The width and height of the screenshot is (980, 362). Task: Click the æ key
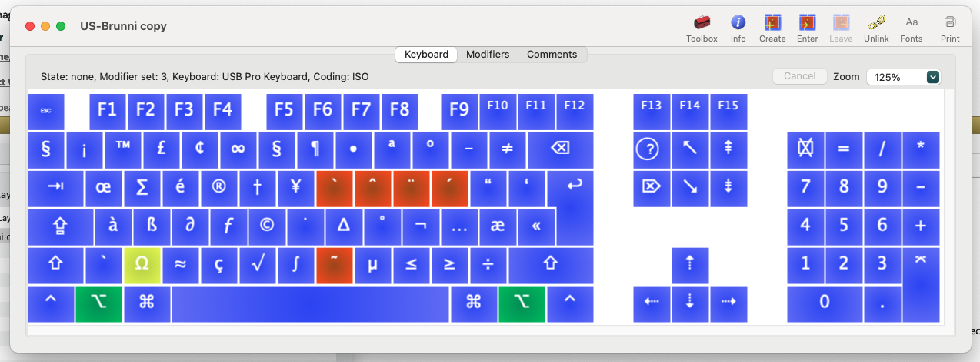pos(498,227)
